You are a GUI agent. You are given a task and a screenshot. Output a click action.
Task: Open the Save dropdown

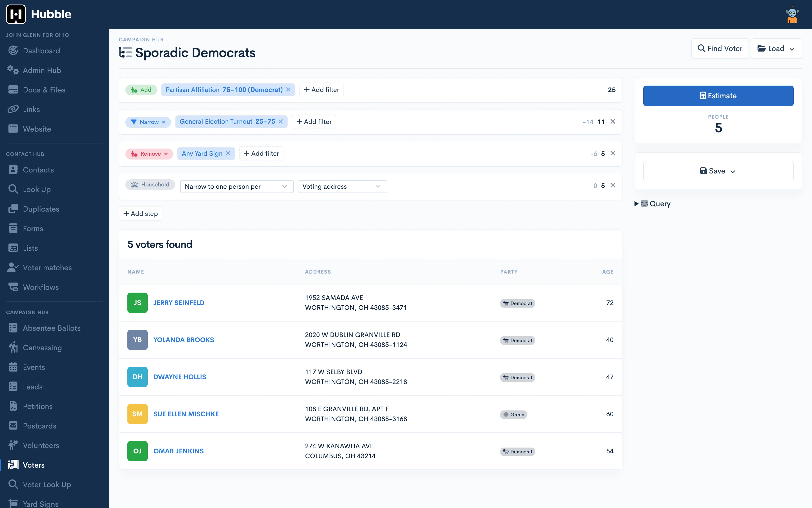coord(718,171)
